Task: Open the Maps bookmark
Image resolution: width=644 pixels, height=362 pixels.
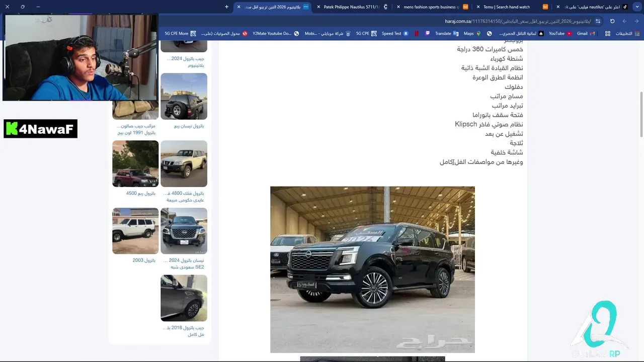Action: [472, 34]
